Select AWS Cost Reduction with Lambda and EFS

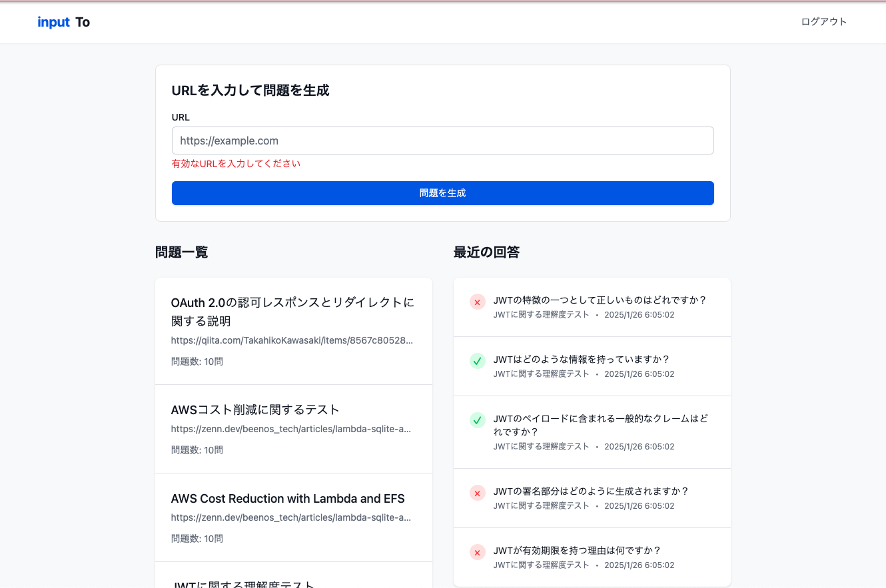pos(288,499)
